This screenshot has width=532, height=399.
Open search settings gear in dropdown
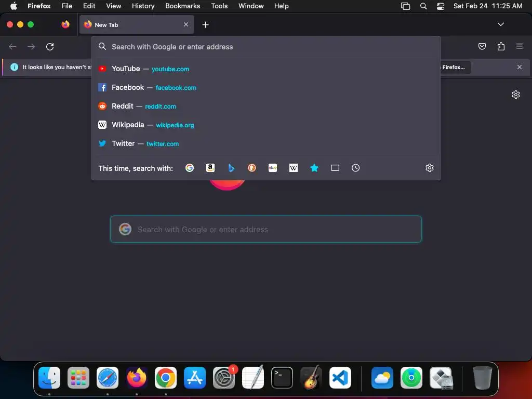(430, 168)
